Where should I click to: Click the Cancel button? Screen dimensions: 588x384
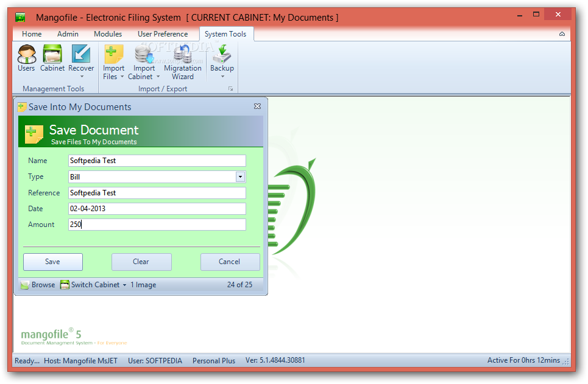pos(230,262)
